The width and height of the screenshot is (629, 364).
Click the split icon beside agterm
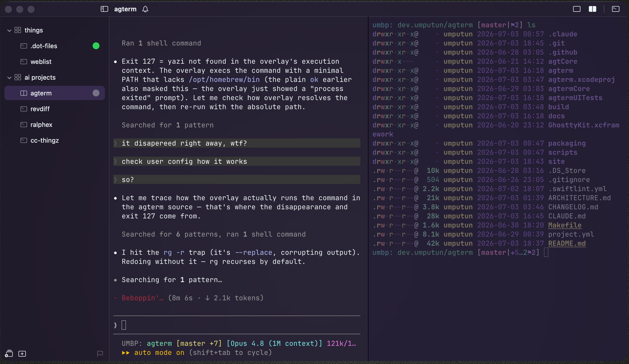coord(24,93)
